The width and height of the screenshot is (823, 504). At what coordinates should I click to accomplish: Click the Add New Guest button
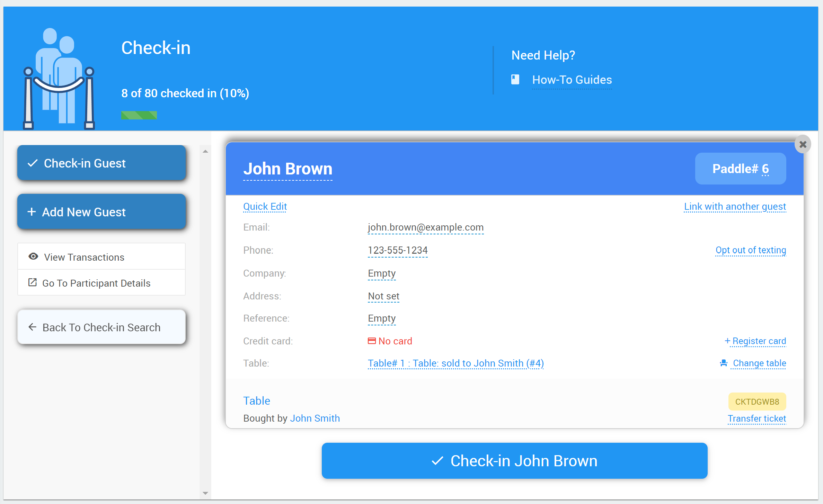click(x=101, y=212)
